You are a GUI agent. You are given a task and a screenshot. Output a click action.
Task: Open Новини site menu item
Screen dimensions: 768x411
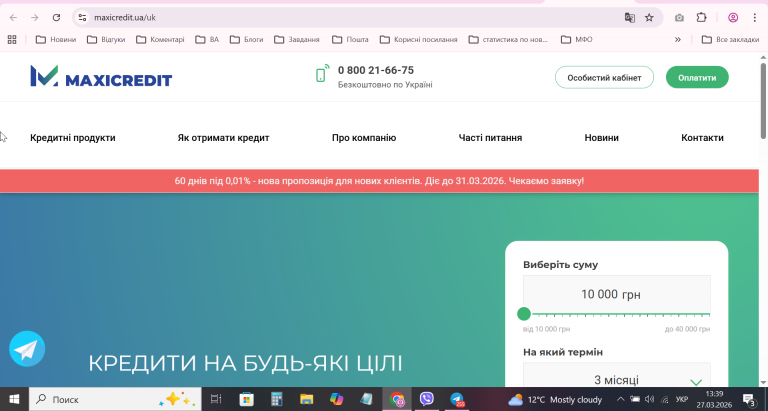(x=601, y=138)
